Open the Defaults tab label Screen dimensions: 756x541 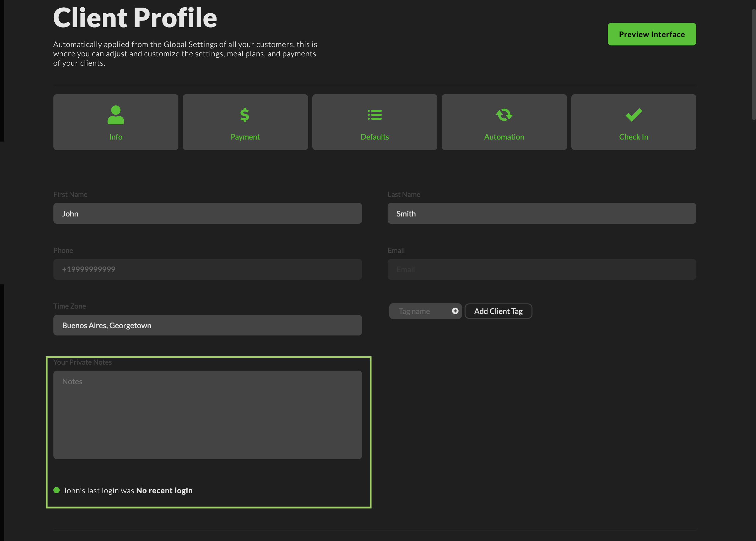pyautogui.click(x=374, y=137)
